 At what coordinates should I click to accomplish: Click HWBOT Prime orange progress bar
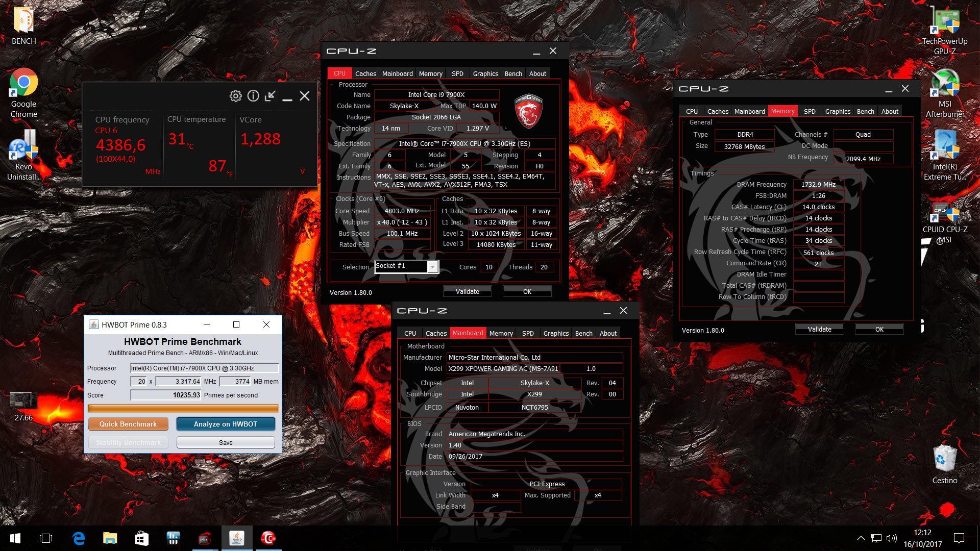tap(183, 408)
